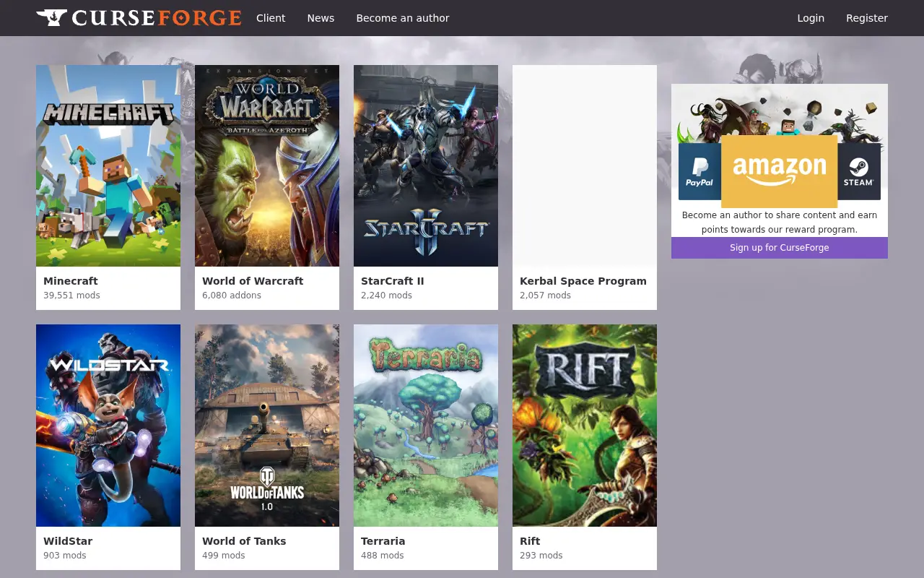This screenshot has height=578, width=924.
Task: Click the Terraria title link
Action: click(383, 541)
